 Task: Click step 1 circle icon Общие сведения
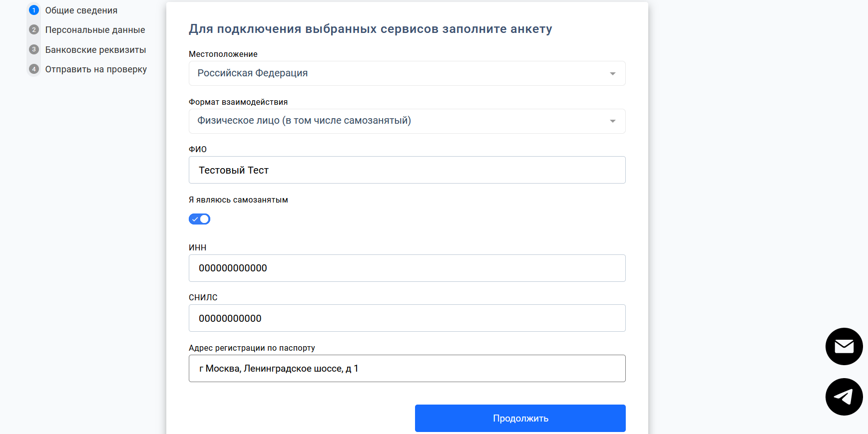click(33, 9)
